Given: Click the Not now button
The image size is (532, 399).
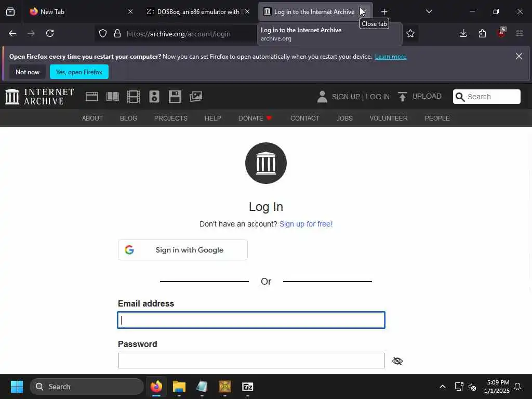Looking at the screenshot, I should point(28,72).
